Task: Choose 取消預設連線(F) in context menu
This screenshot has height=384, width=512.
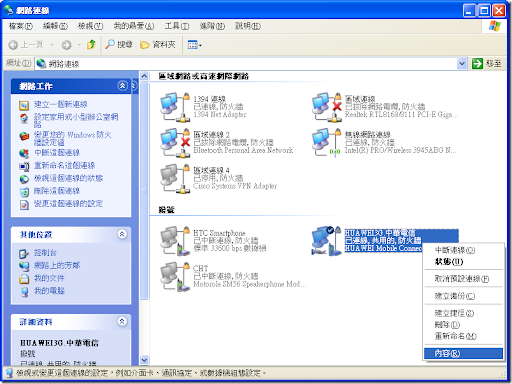Action: (x=464, y=279)
